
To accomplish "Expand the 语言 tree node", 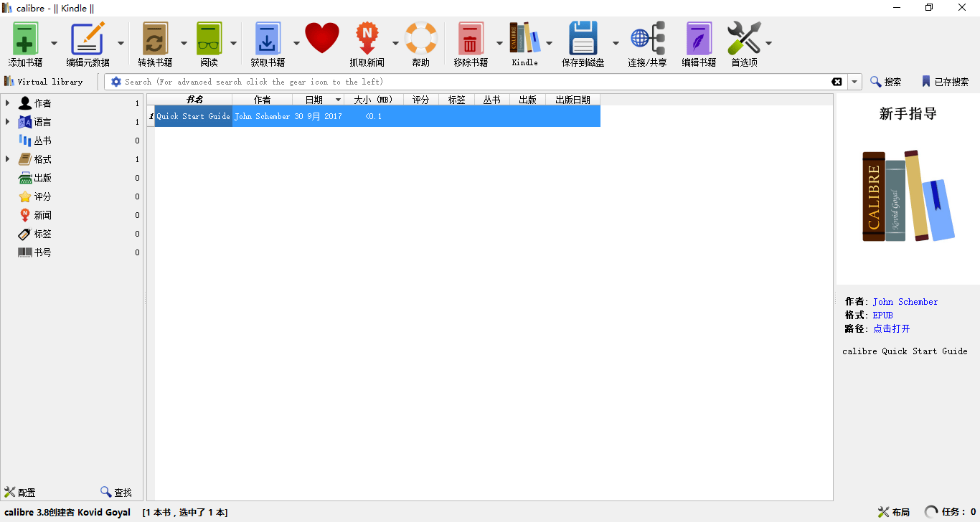I will [7, 122].
